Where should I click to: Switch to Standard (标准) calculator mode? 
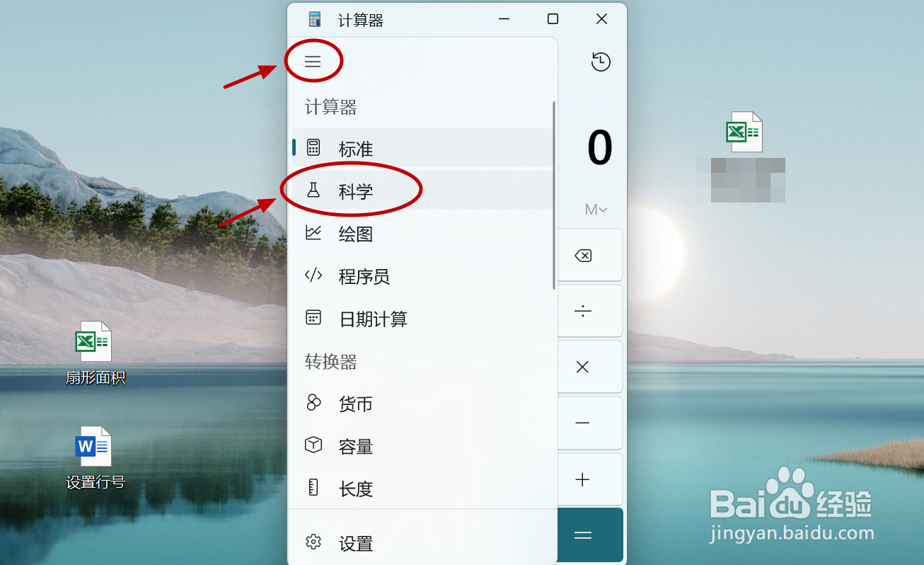coord(422,148)
